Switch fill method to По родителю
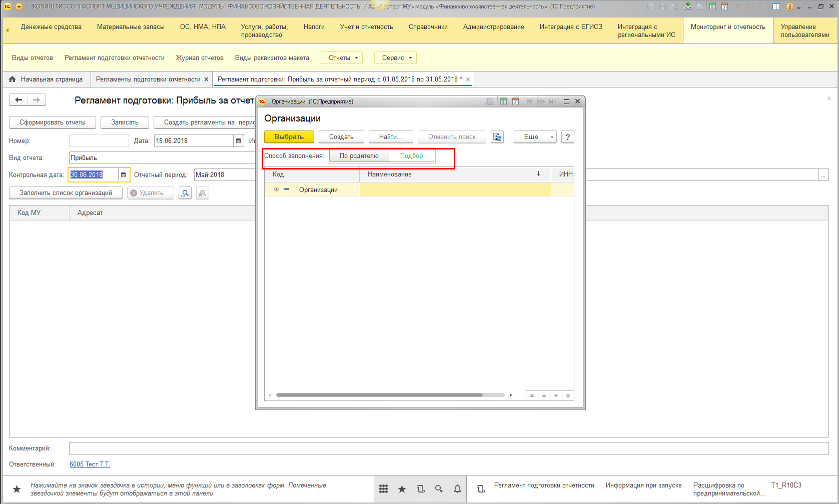The image size is (839, 504). click(x=359, y=156)
